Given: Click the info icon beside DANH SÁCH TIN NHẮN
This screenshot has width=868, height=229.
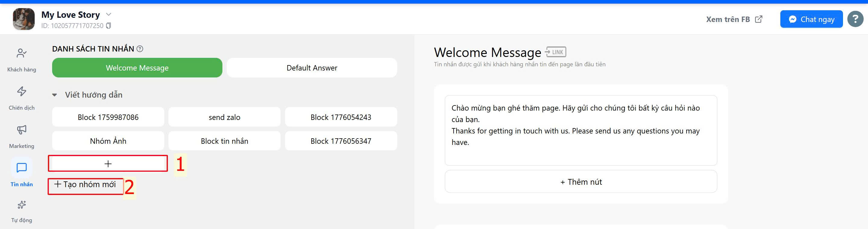Looking at the screenshot, I should point(140,49).
